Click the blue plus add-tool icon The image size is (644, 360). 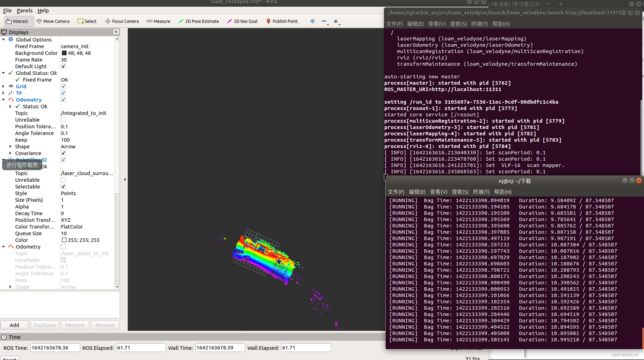click(x=312, y=21)
